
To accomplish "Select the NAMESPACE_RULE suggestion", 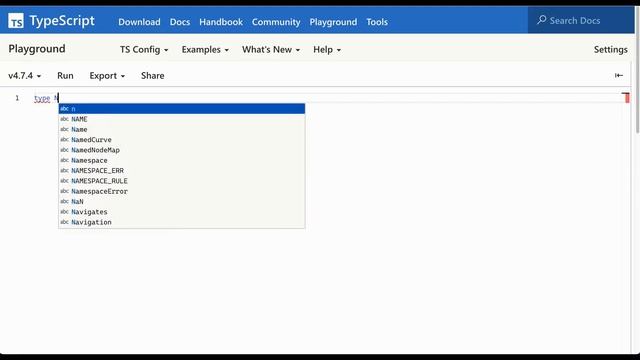I will click(x=182, y=181).
